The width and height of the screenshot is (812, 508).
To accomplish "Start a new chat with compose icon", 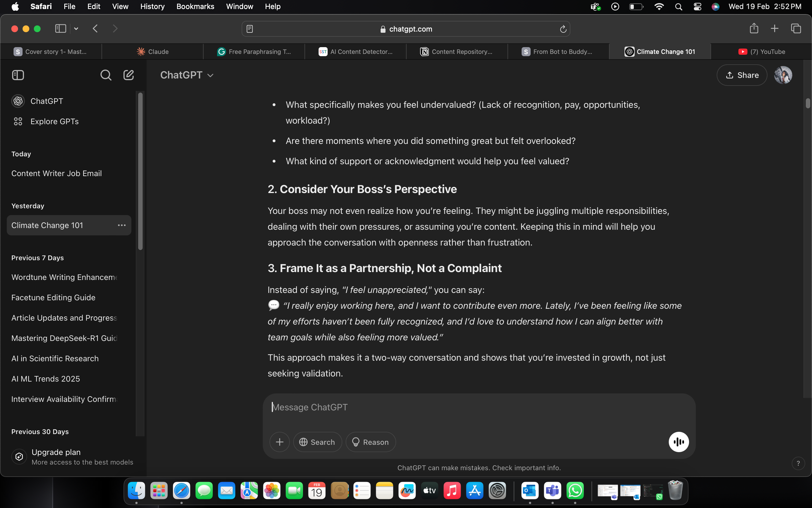I will coord(129,75).
